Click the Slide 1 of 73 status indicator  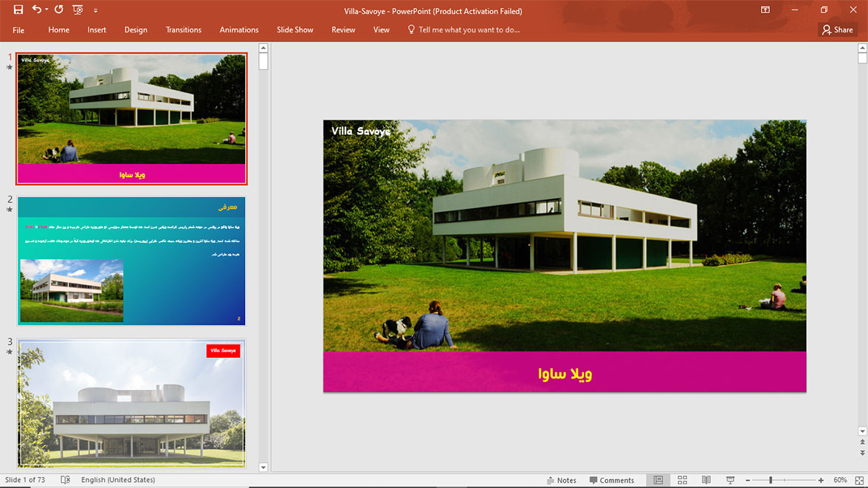tap(25, 480)
